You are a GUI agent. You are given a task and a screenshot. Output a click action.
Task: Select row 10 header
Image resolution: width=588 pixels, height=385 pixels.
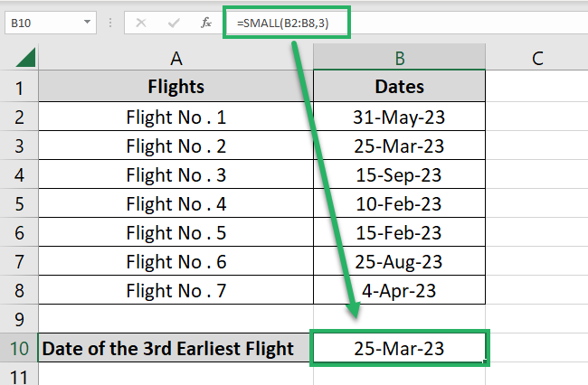(x=20, y=348)
